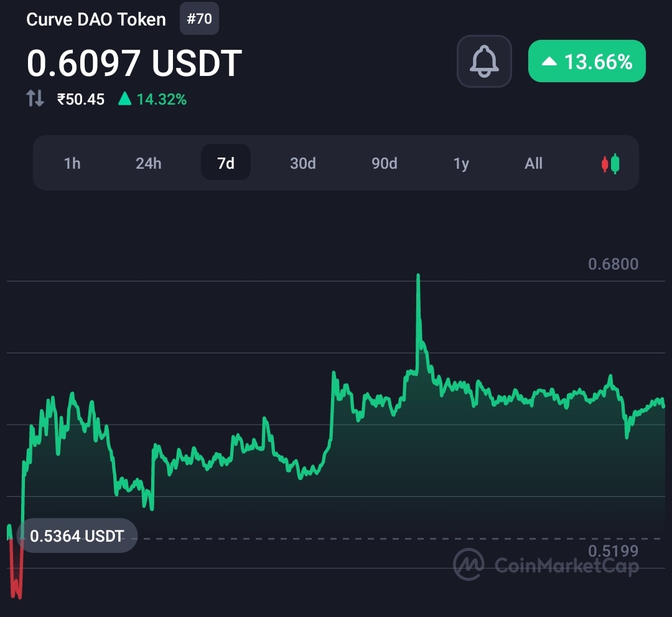This screenshot has width=672, height=617.
Task: Select the 1y time range tab
Action: (461, 163)
